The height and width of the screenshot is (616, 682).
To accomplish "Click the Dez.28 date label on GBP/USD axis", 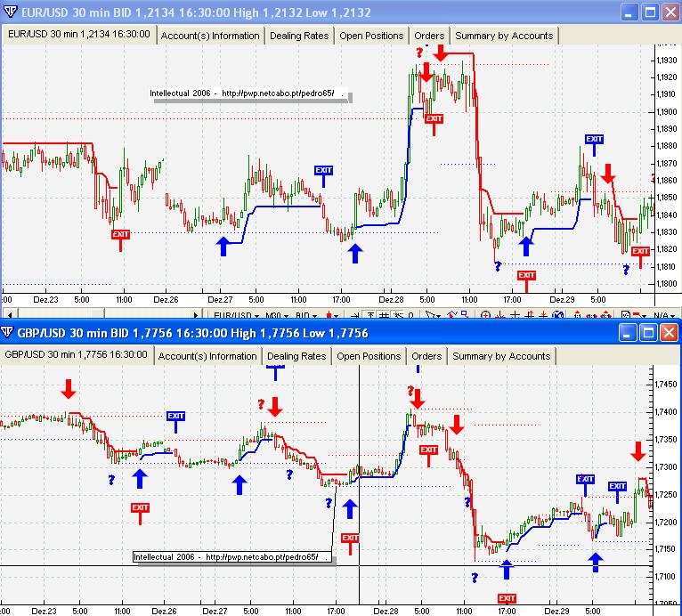I will point(386,611).
